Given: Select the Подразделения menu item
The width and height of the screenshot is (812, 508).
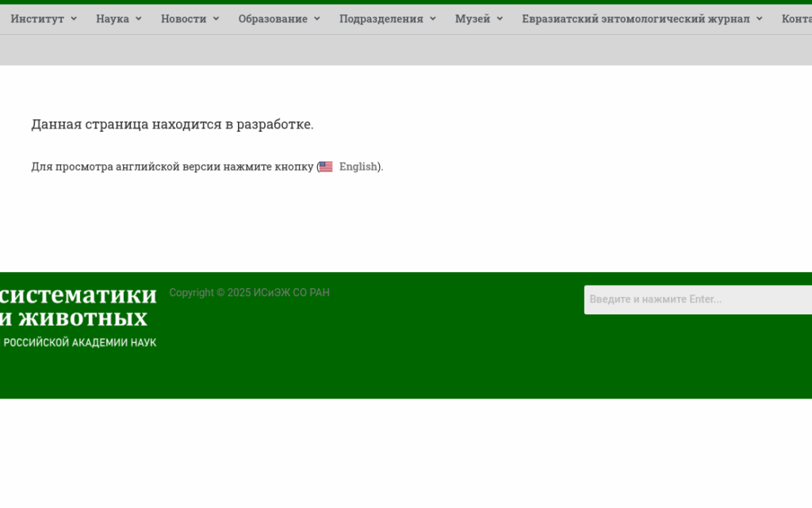Looking at the screenshot, I should tap(381, 19).
